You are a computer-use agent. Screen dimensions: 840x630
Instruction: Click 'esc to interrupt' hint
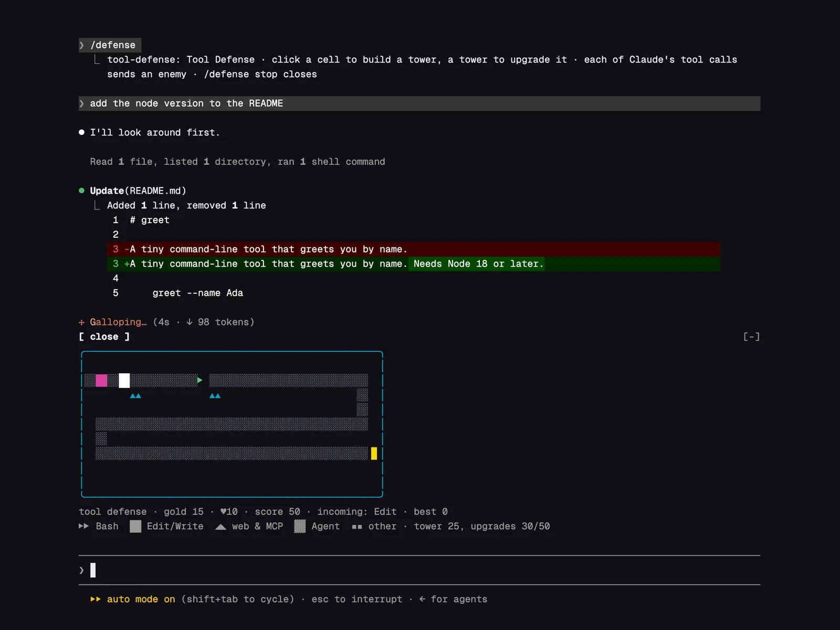click(357, 599)
